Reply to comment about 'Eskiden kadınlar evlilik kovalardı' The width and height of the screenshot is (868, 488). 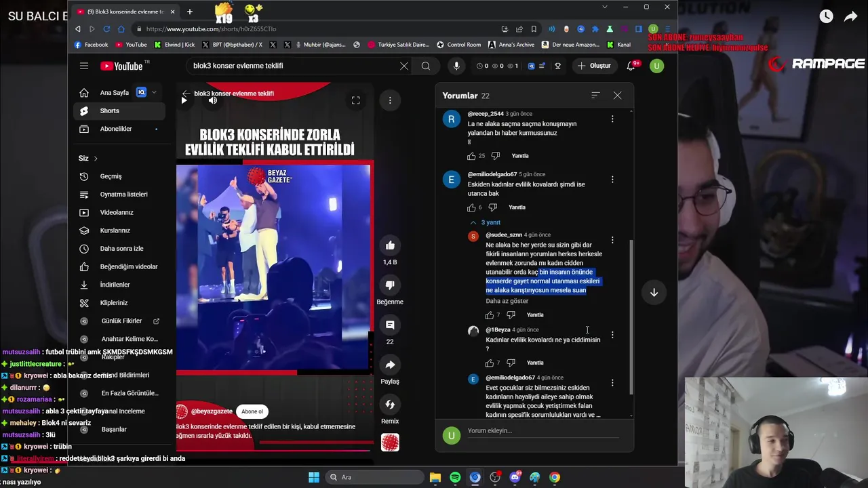[517, 207]
